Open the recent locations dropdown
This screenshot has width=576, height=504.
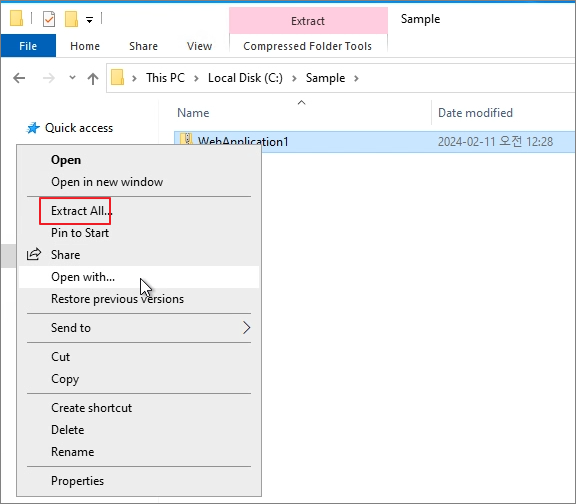[x=72, y=78]
